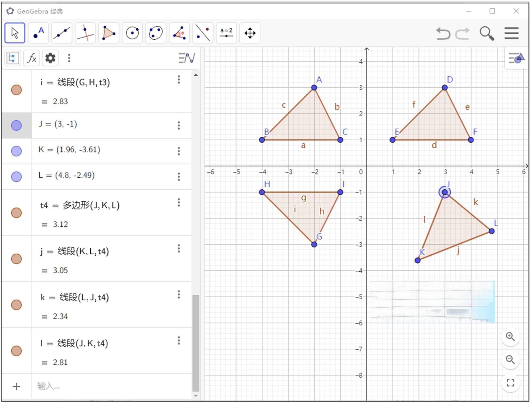Select point B in graphics view
532x404 pixels.
262,140
